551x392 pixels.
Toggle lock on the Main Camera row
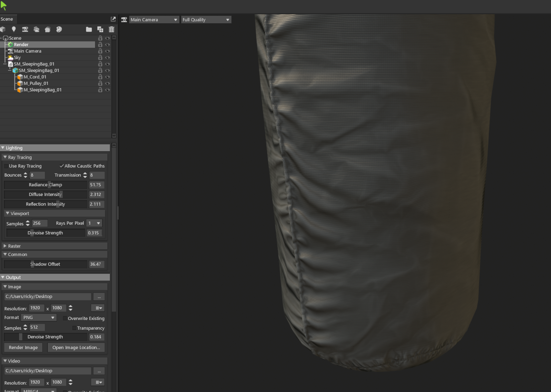(x=100, y=51)
